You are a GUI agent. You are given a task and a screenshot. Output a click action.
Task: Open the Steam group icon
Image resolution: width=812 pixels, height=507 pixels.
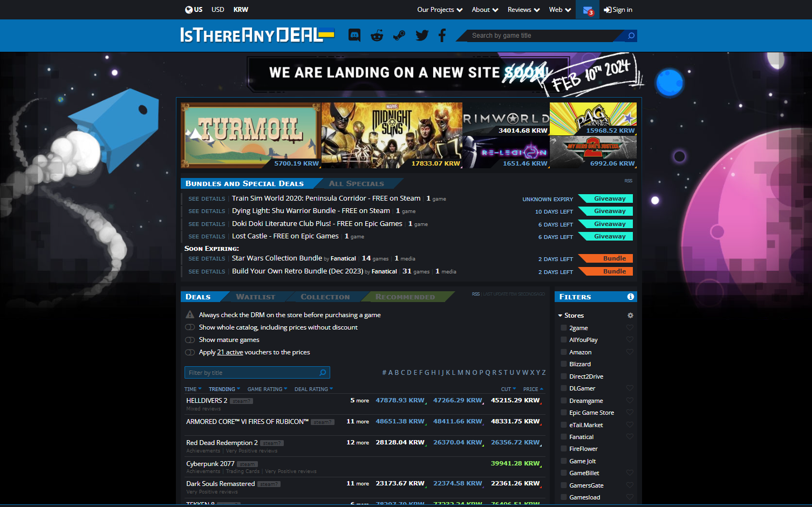point(399,36)
